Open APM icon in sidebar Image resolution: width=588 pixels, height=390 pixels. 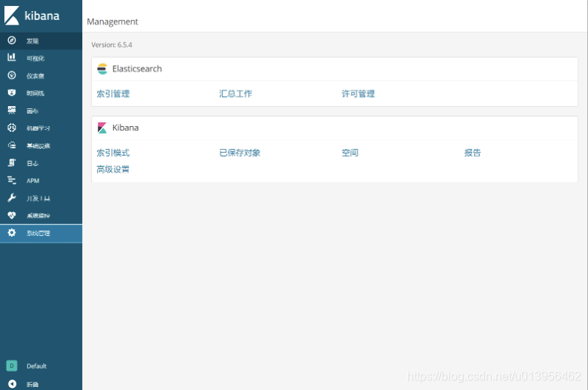point(12,180)
